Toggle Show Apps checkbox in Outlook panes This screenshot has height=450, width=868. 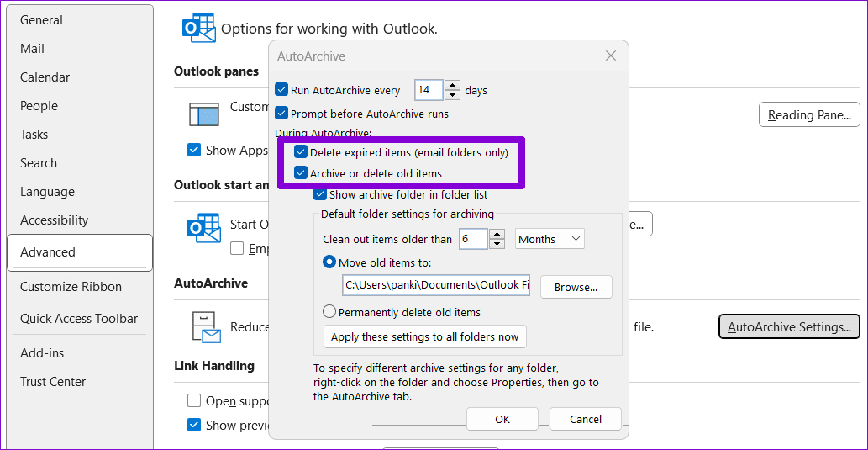click(x=194, y=151)
